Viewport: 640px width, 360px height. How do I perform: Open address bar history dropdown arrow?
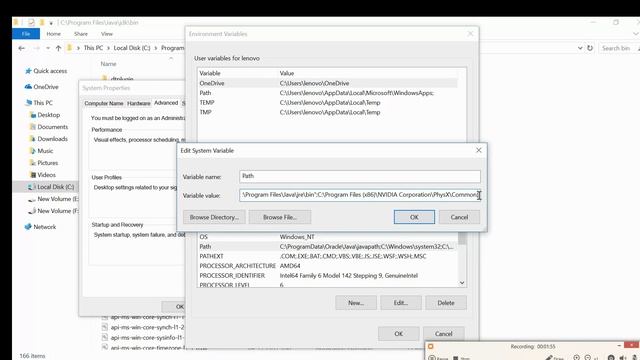[x=580, y=48]
